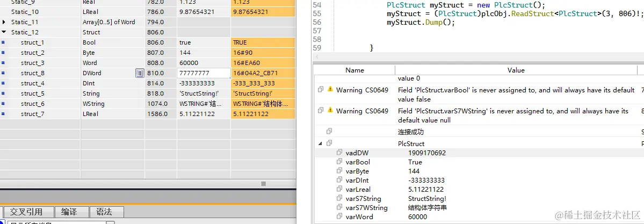Click the blue marker icon beside struct_6

3,104
